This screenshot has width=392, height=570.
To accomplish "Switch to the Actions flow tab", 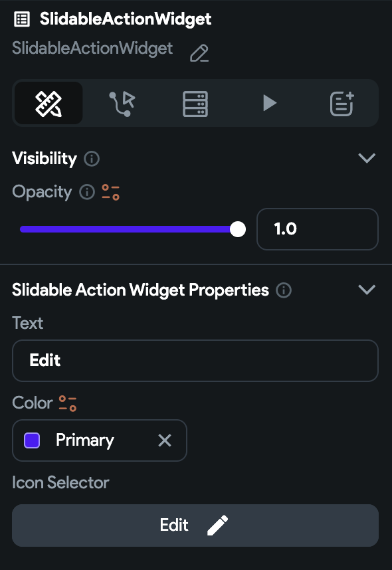I will point(122,104).
